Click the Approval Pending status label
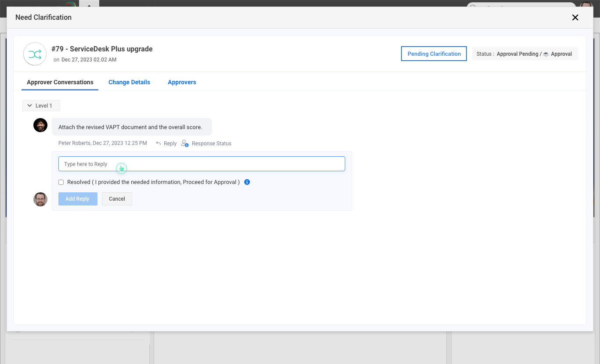The width and height of the screenshot is (600, 364). [517, 54]
